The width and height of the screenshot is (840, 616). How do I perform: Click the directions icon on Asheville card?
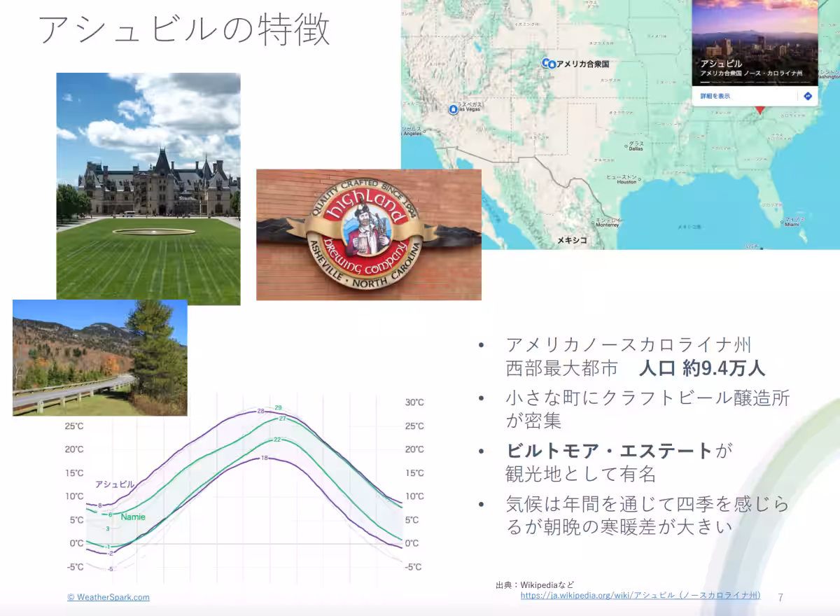pos(807,96)
